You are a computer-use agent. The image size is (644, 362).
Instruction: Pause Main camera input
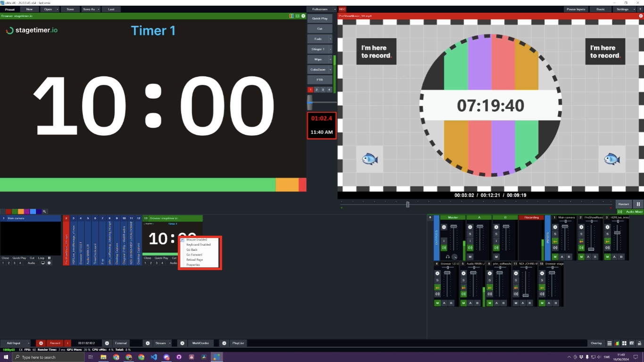pos(49,258)
